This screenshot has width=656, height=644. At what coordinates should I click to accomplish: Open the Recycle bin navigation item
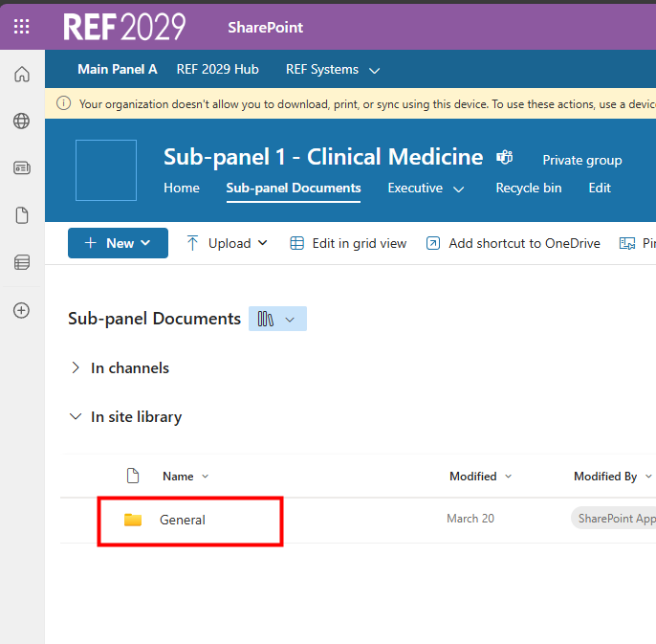(x=528, y=188)
